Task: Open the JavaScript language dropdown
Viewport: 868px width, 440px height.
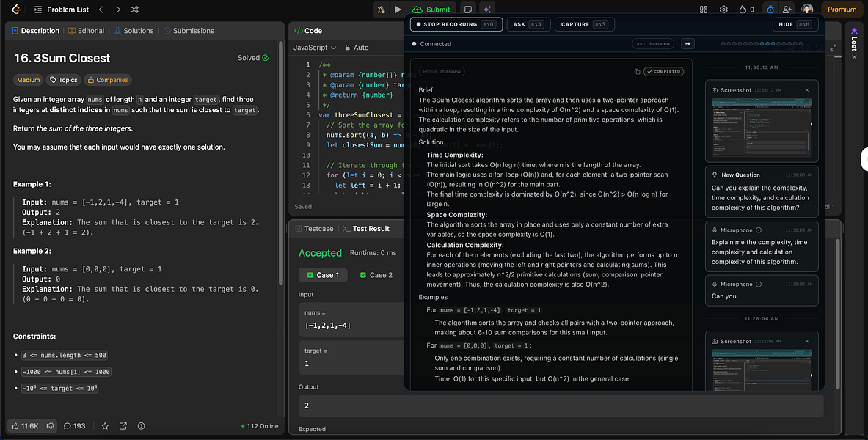Action: click(x=315, y=48)
